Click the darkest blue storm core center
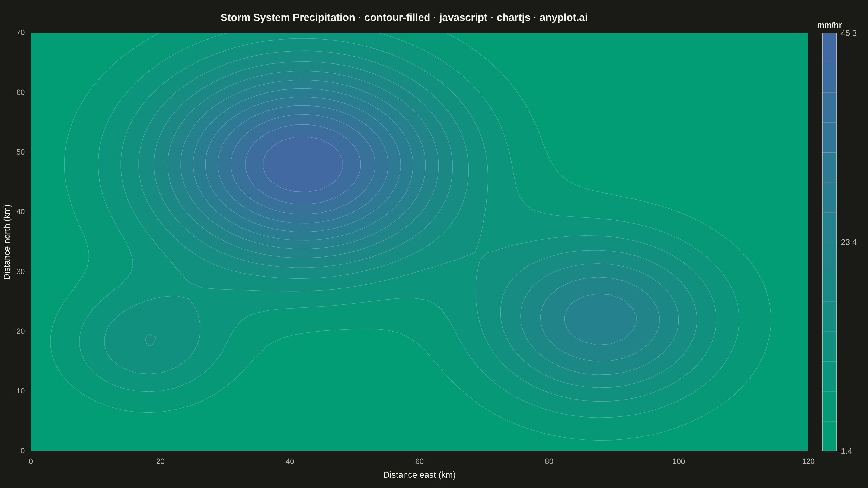Screen dimensions: 868x488 (303, 164)
